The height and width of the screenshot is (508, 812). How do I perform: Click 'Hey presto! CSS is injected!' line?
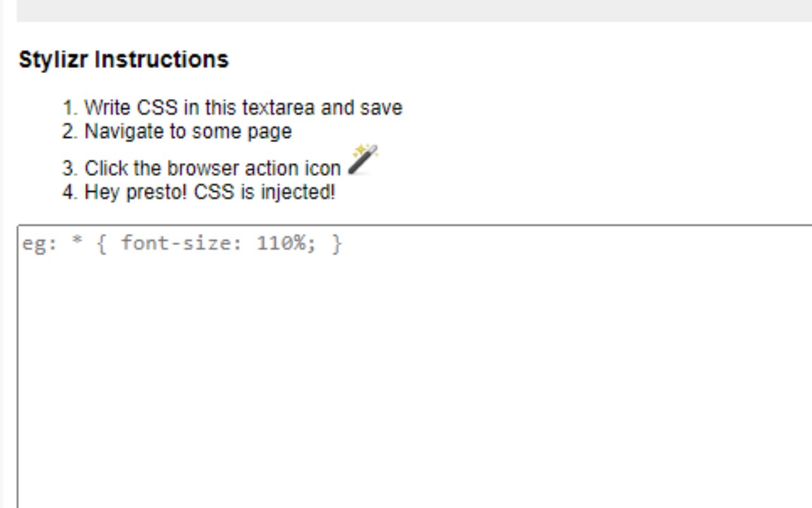(x=209, y=192)
